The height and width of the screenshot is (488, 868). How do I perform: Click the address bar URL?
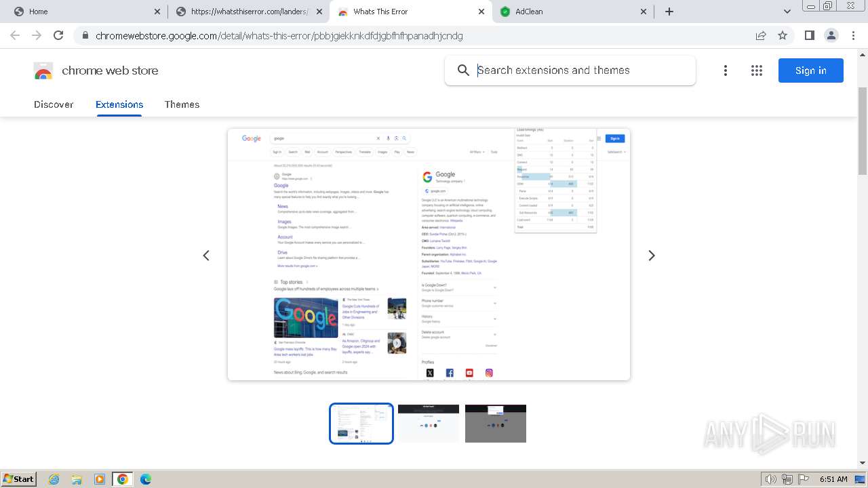click(x=279, y=36)
